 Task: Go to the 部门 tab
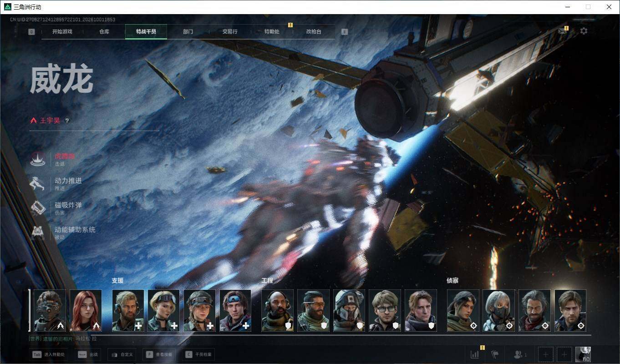coord(188,32)
